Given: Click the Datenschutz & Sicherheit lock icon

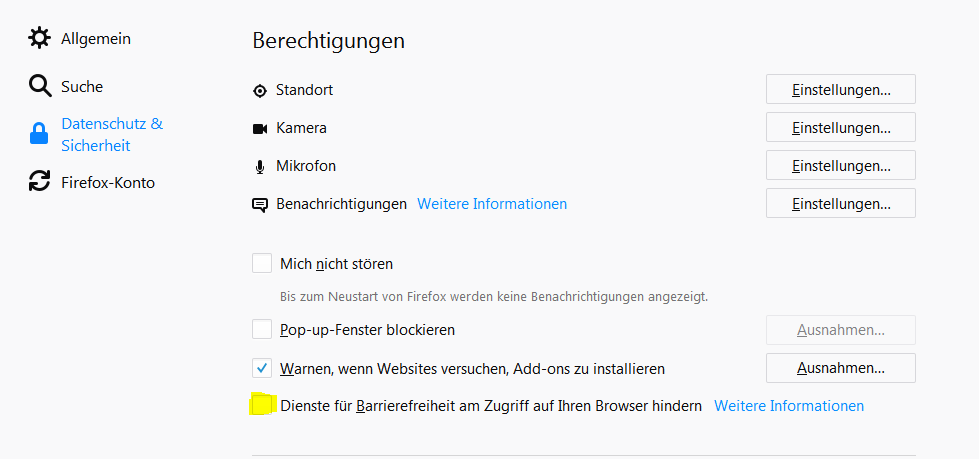Looking at the screenshot, I should pos(39,135).
